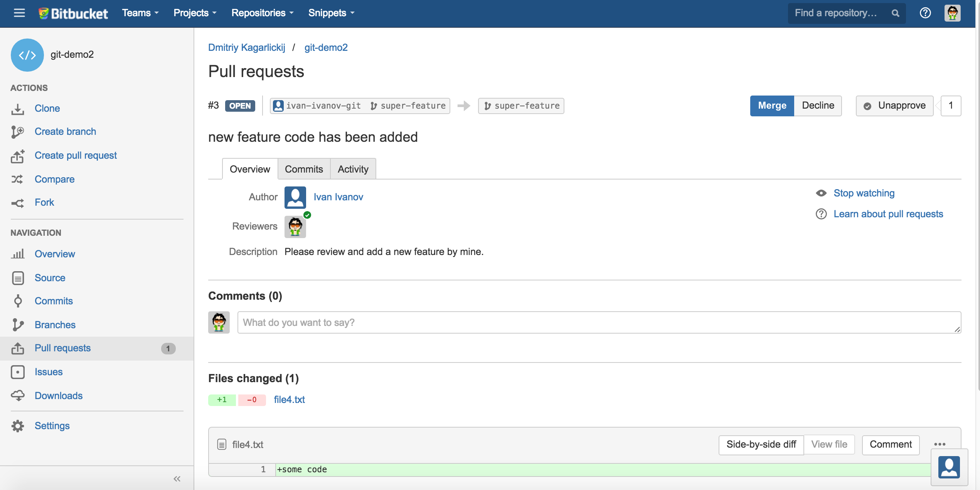Collapse the sidebar with double chevron

click(x=177, y=479)
